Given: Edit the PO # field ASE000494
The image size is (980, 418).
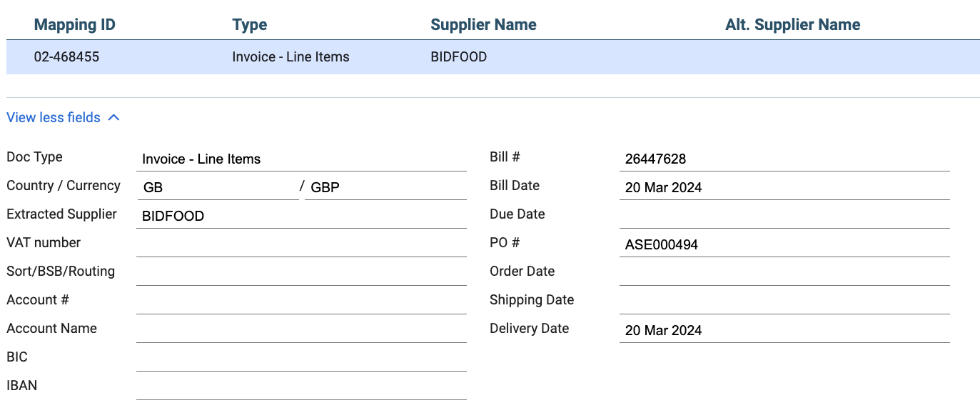Looking at the screenshot, I should [784, 244].
